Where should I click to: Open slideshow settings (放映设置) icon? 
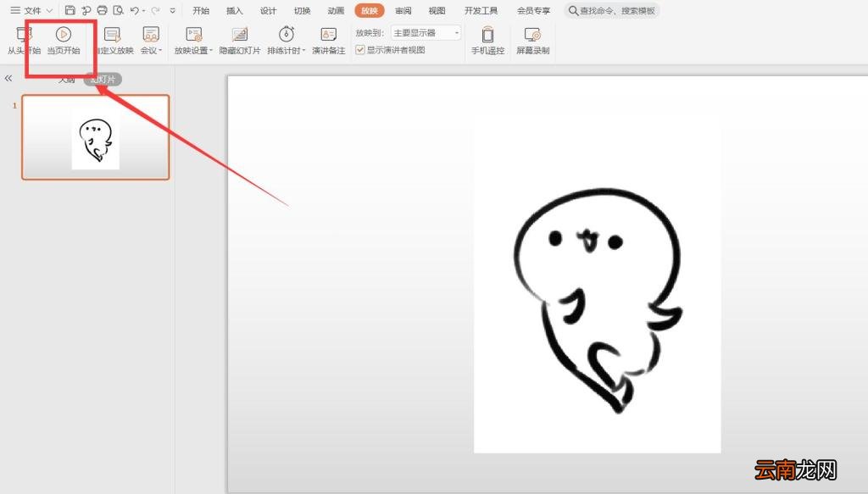point(194,35)
